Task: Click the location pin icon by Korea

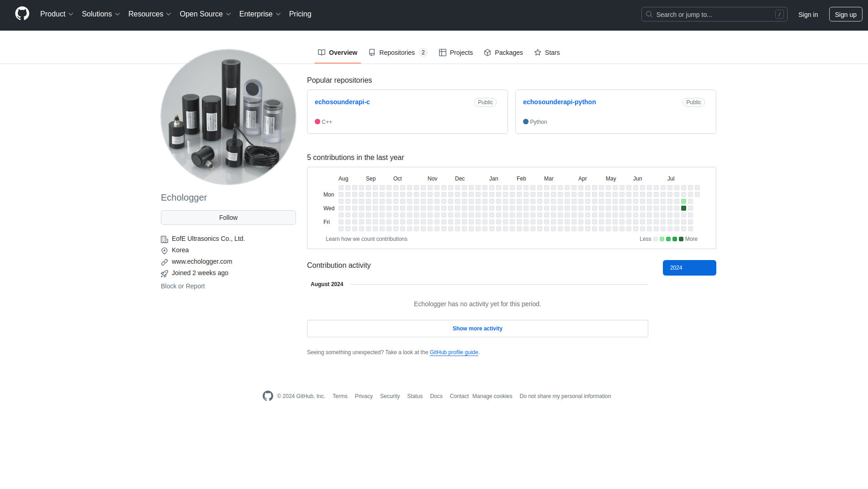Action: click(164, 250)
